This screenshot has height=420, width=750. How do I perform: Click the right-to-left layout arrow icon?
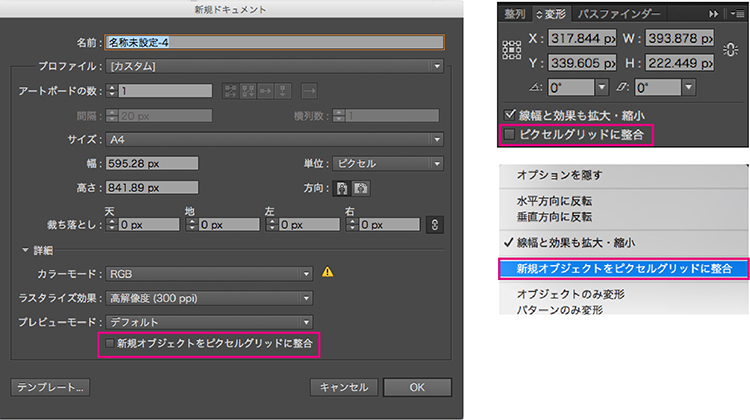[309, 91]
